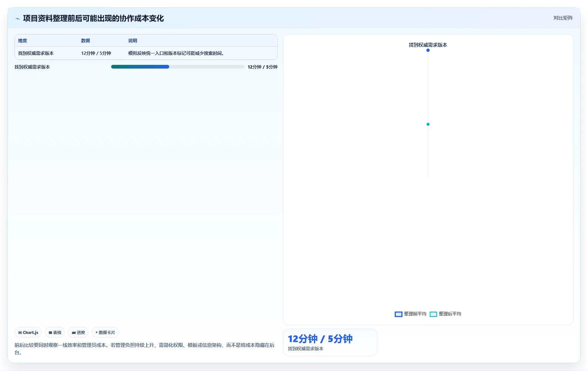Image resolution: width=588 pixels, height=371 pixels.
Task: Select the 数据 column header
Action: (86, 41)
